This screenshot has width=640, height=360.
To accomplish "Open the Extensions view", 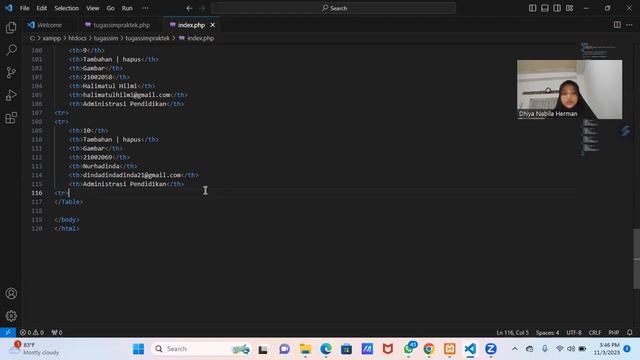I will (x=11, y=118).
